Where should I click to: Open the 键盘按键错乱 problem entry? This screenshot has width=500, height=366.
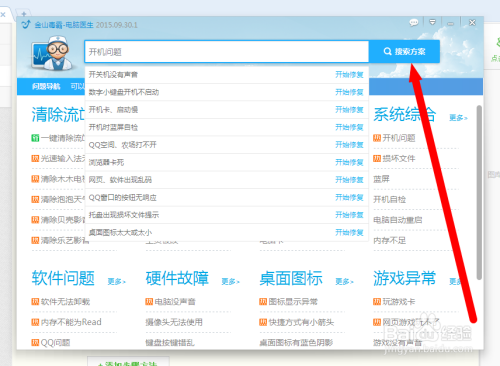tap(170, 343)
